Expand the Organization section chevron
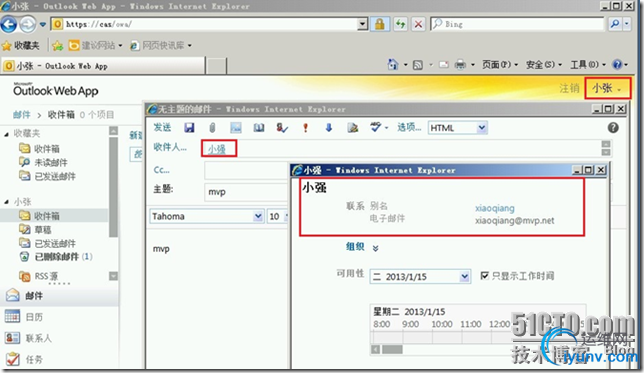Image resolution: width=644 pixels, height=373 pixels. 375,248
